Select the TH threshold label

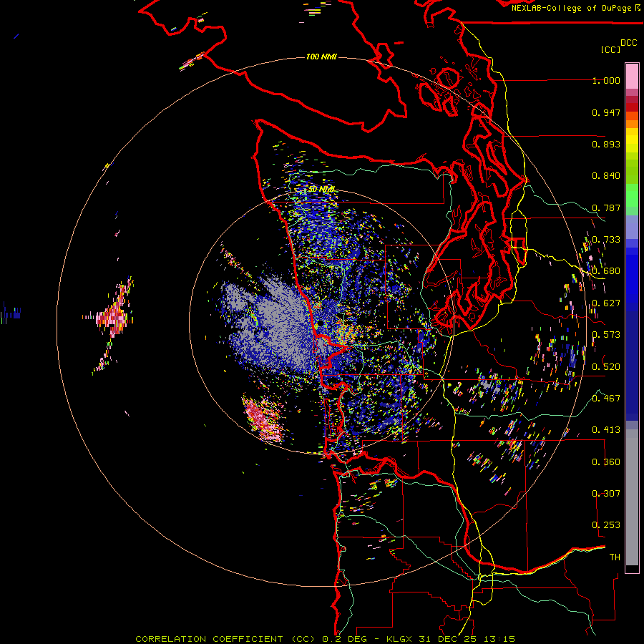click(615, 557)
